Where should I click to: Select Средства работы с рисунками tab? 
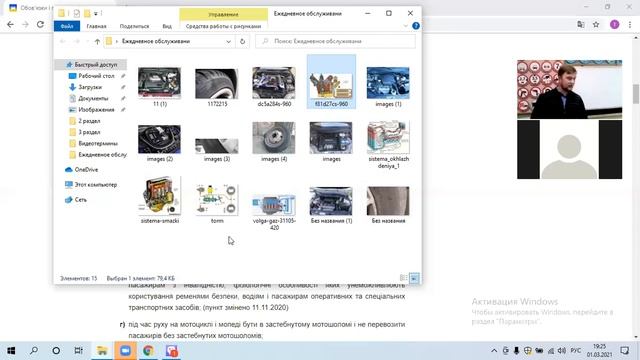[223, 26]
